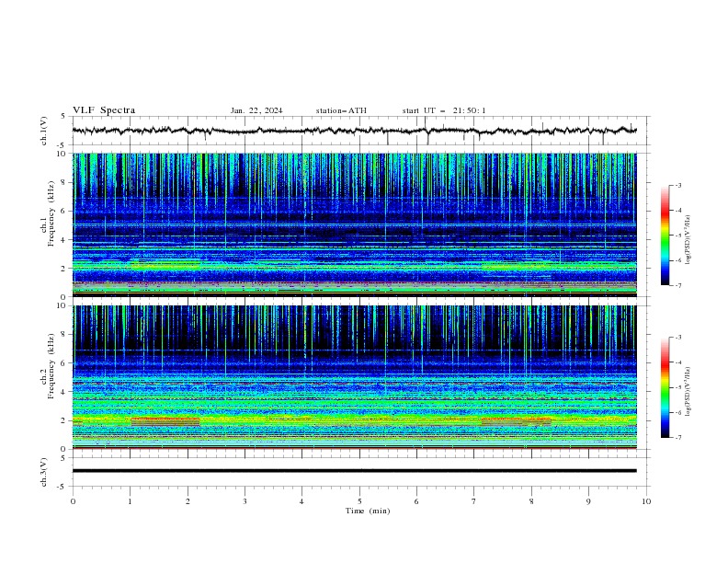Click the "-3" tick on ch.1 color bar
The height and width of the screenshot is (563, 728).
(678, 185)
